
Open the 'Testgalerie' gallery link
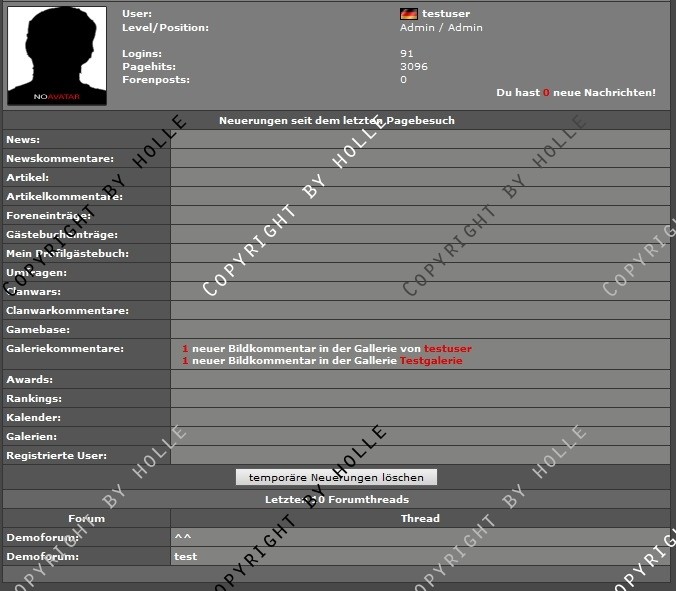431,360
